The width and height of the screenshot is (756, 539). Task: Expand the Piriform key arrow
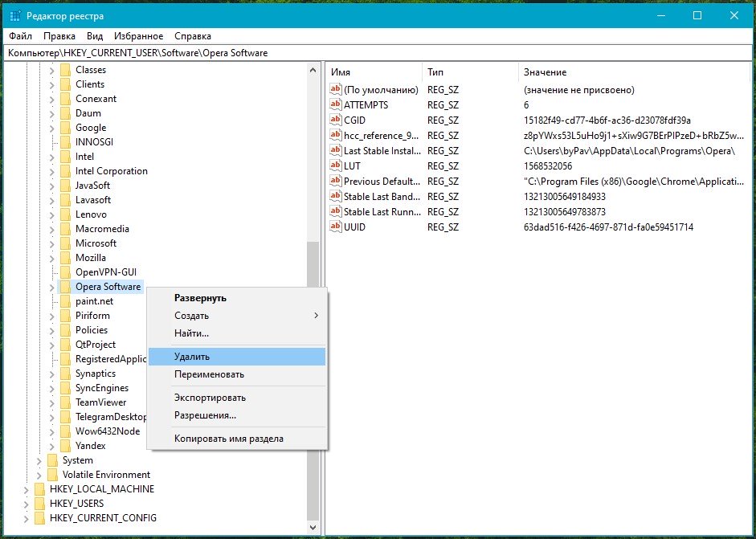click(x=52, y=316)
